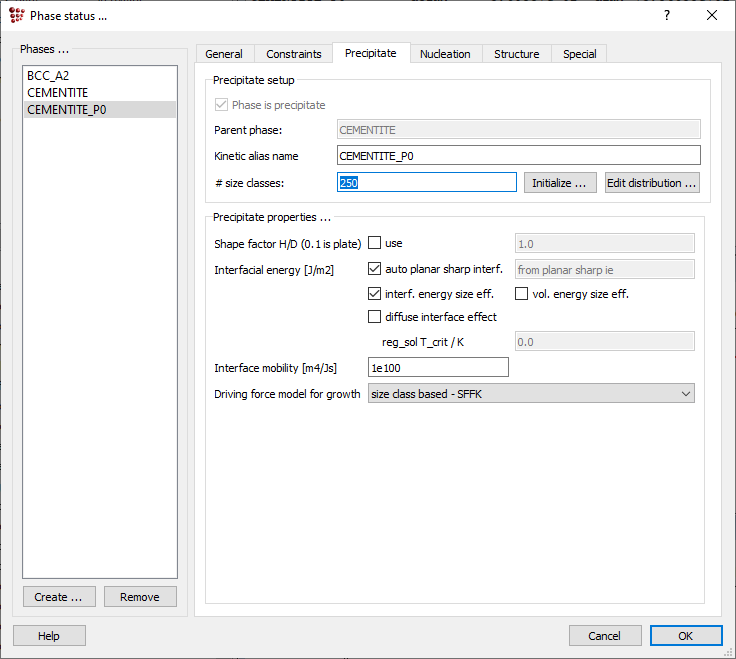Open the Constraints tab
736x659 pixels.
tap(294, 54)
